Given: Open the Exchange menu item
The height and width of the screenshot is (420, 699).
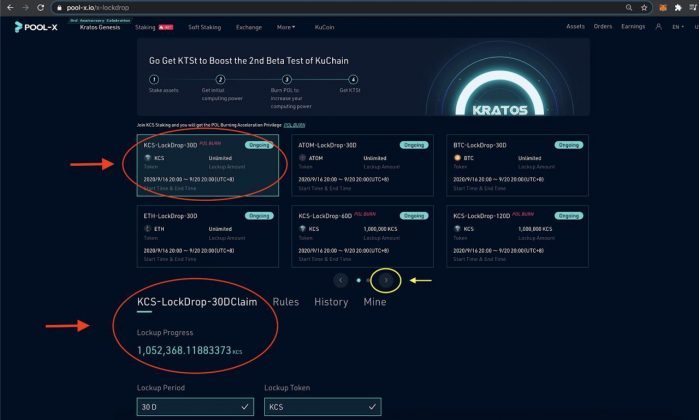Looking at the screenshot, I should click(x=249, y=27).
